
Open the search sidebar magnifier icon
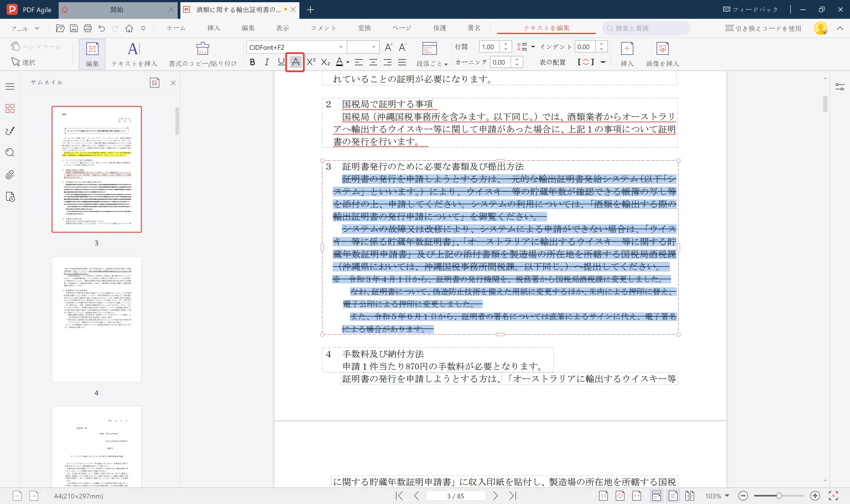tap(9, 153)
